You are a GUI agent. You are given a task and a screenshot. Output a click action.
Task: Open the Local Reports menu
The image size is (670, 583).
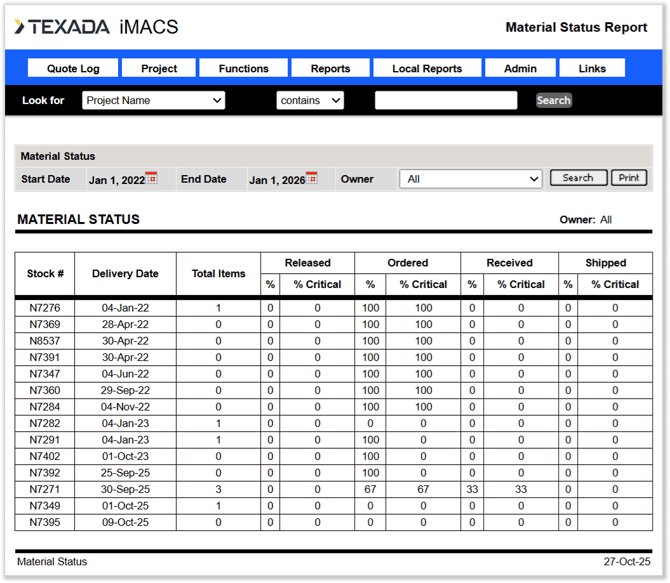[427, 69]
